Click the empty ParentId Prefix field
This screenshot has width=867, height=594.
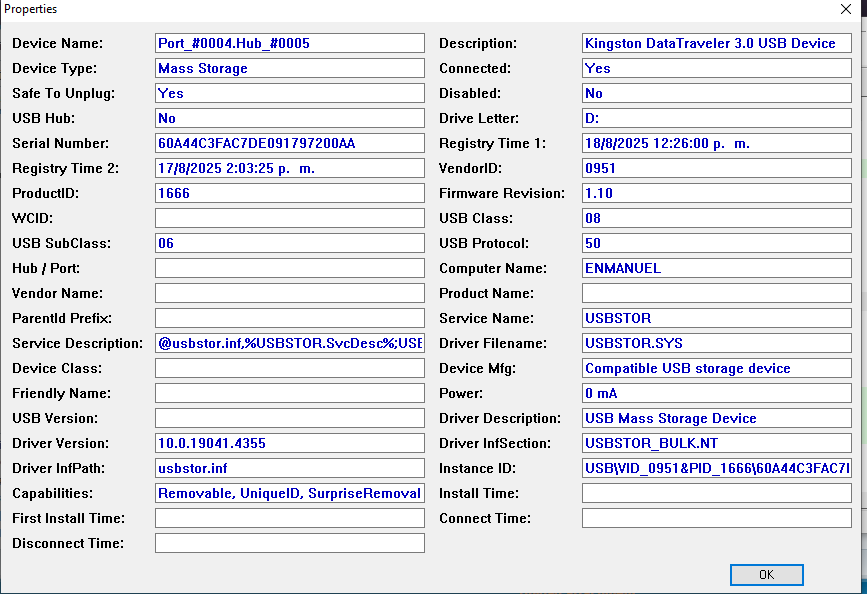(x=290, y=318)
